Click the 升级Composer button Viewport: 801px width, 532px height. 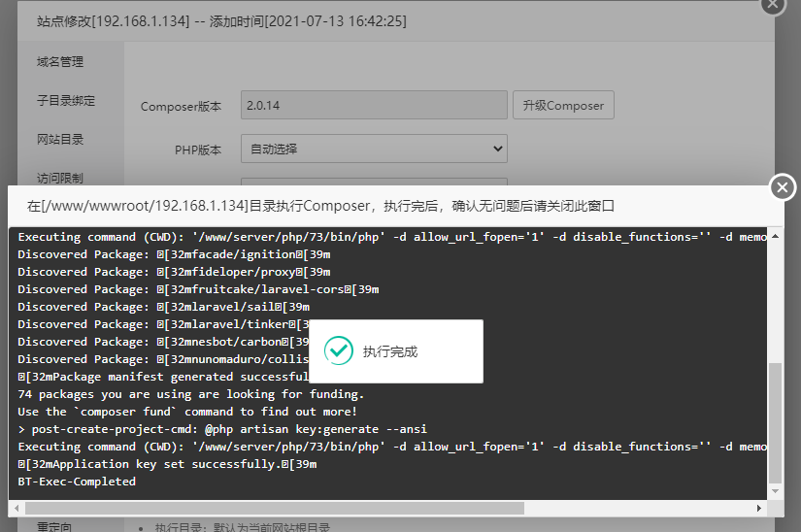tap(563, 105)
